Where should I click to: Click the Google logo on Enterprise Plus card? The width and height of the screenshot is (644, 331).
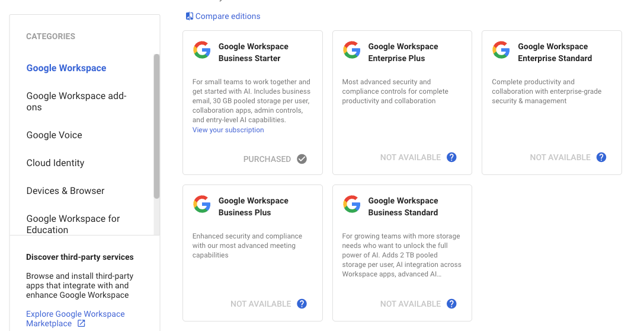[x=352, y=50]
